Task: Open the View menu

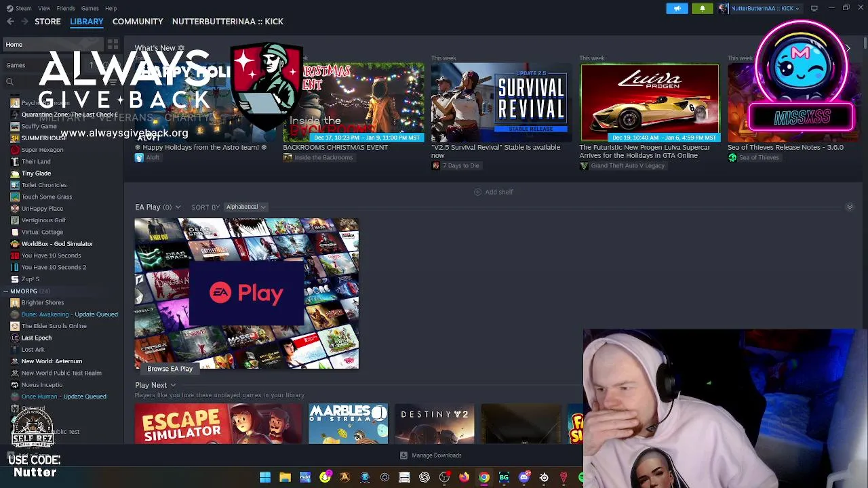Action: [x=44, y=8]
